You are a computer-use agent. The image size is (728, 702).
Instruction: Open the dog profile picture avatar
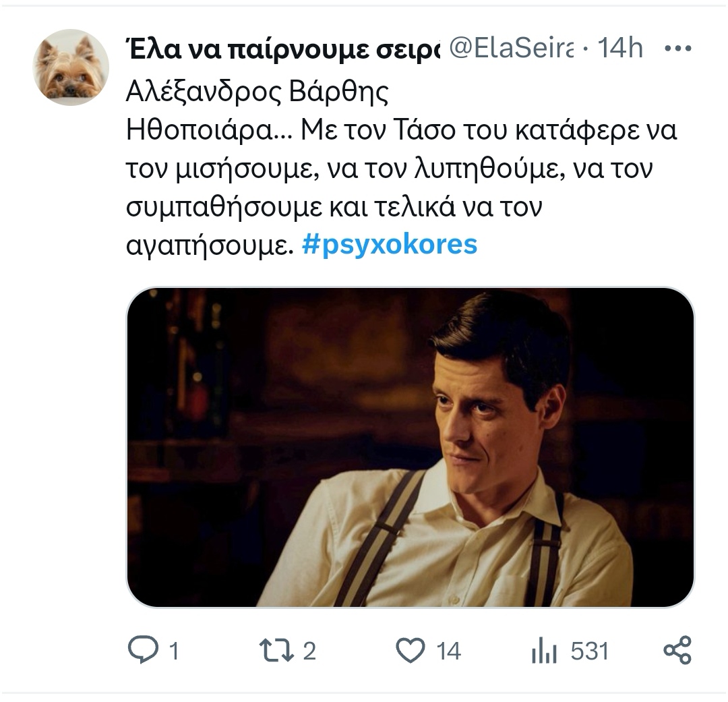(71, 67)
